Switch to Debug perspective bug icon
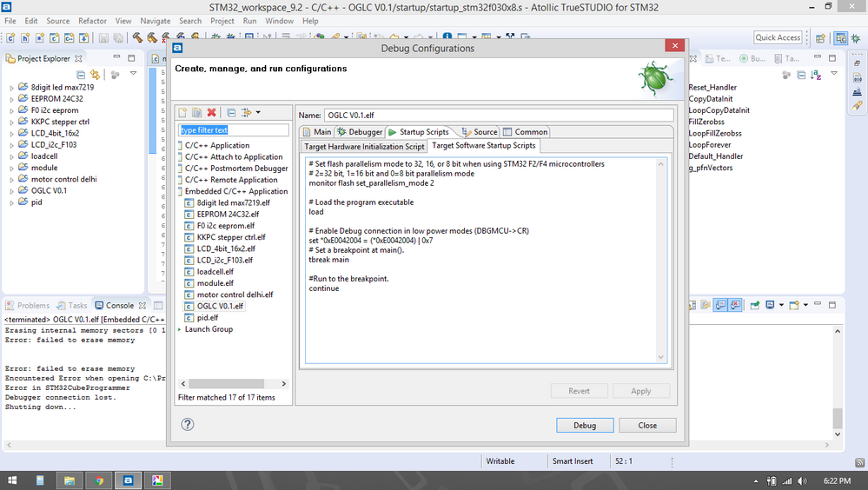 coord(855,37)
